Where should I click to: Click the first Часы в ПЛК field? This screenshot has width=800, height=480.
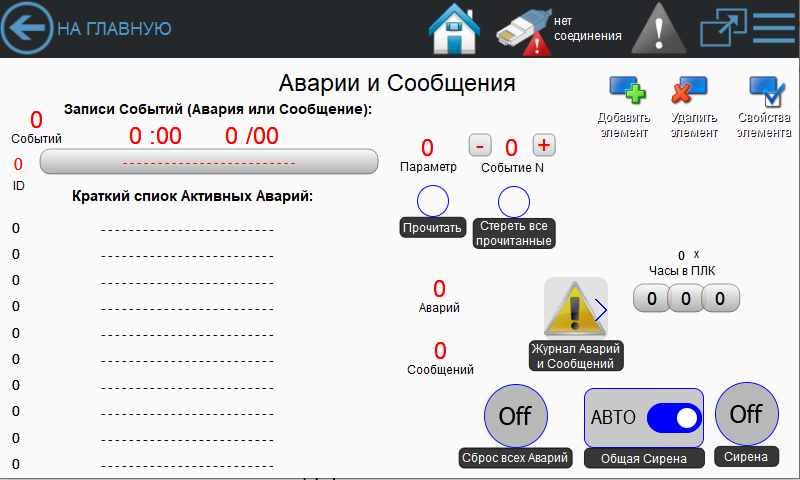pos(650,298)
